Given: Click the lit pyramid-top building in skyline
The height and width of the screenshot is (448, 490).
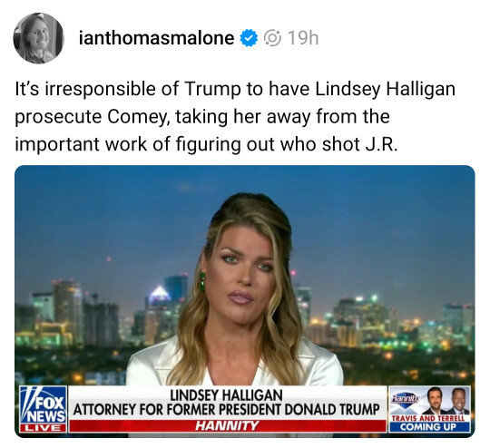Looking at the screenshot, I should [x=160, y=296].
